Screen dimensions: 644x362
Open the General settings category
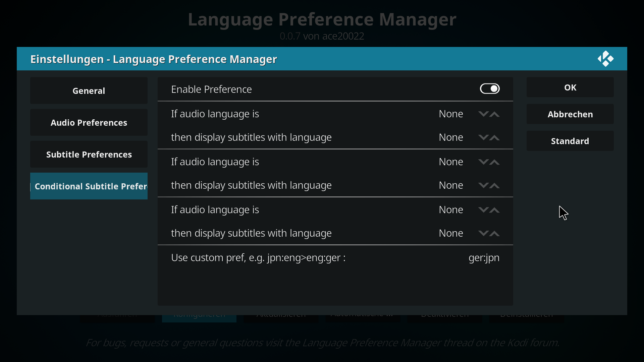click(89, 90)
